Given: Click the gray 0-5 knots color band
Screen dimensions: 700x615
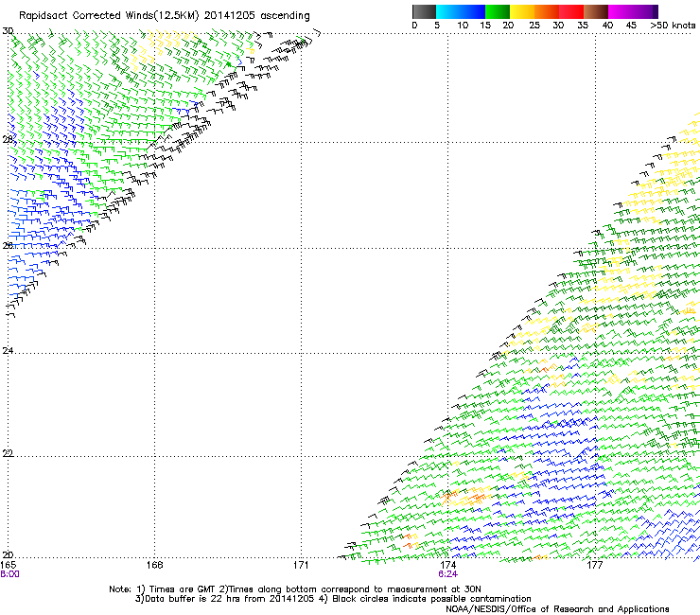Looking at the screenshot, I should pos(424,11).
